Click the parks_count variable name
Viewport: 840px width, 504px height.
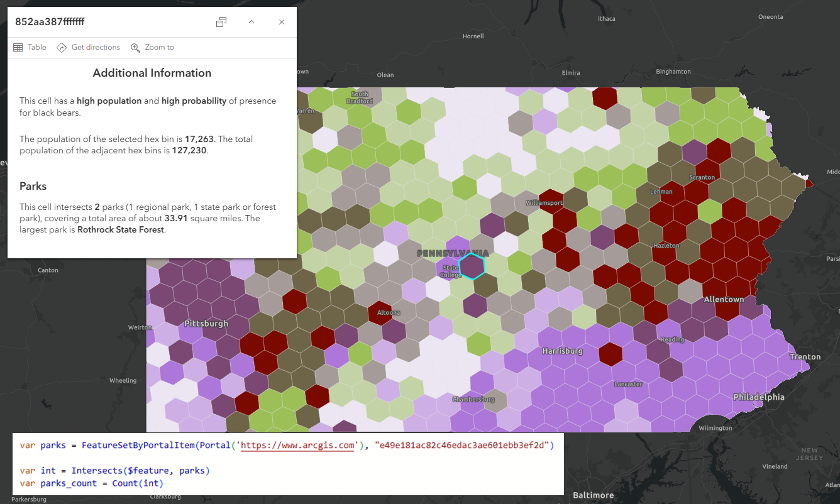point(69,483)
